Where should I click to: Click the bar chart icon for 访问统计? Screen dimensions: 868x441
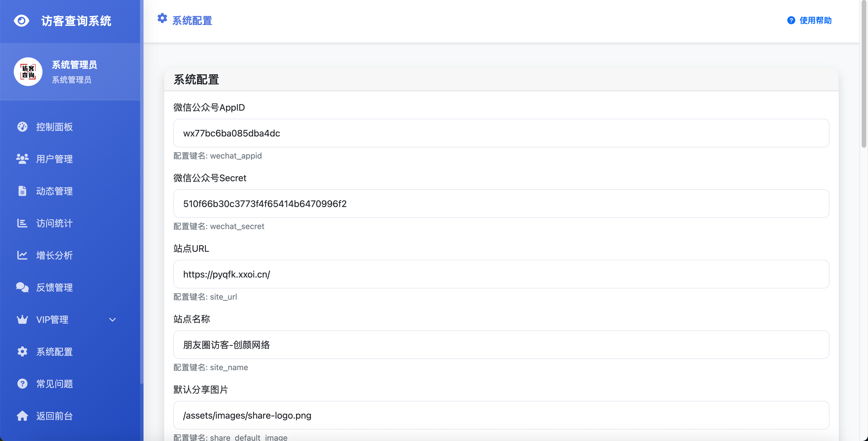22,223
